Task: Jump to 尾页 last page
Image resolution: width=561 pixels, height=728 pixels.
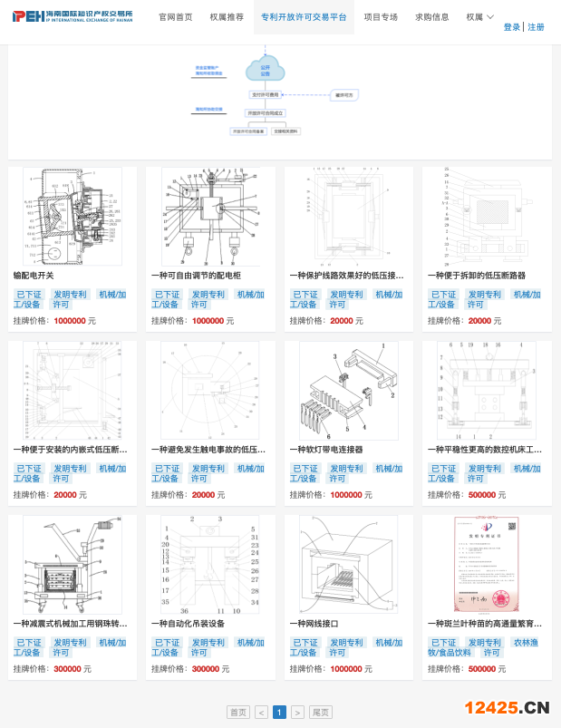Action: 320,713
